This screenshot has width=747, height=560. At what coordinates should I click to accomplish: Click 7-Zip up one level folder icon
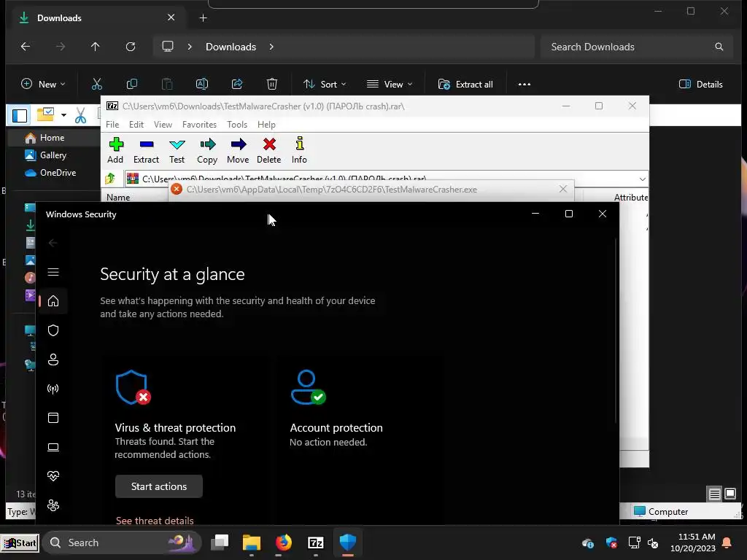tap(110, 179)
